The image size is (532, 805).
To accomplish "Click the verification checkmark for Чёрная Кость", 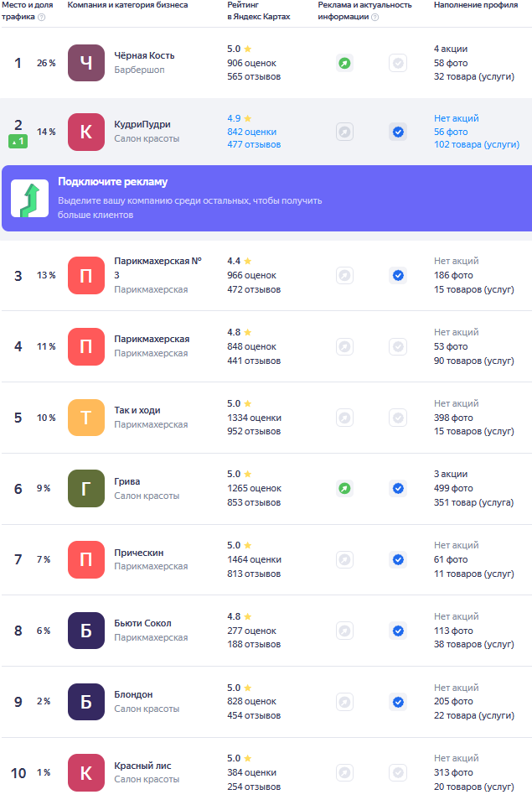I will coord(398,63).
